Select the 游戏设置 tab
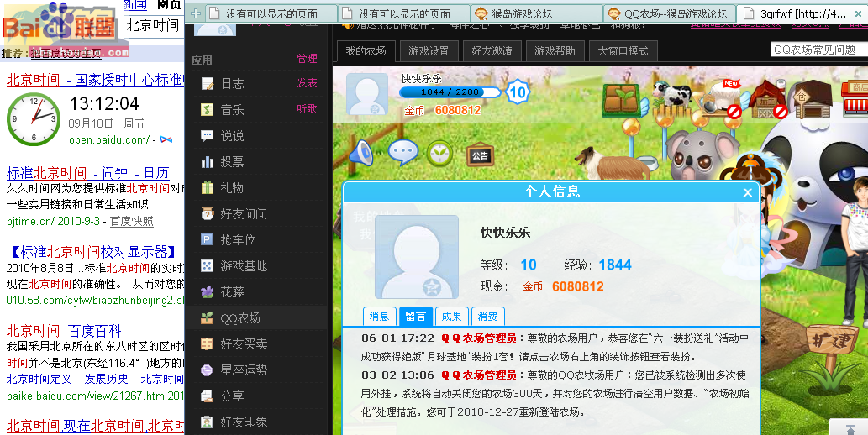 pyautogui.click(x=429, y=51)
